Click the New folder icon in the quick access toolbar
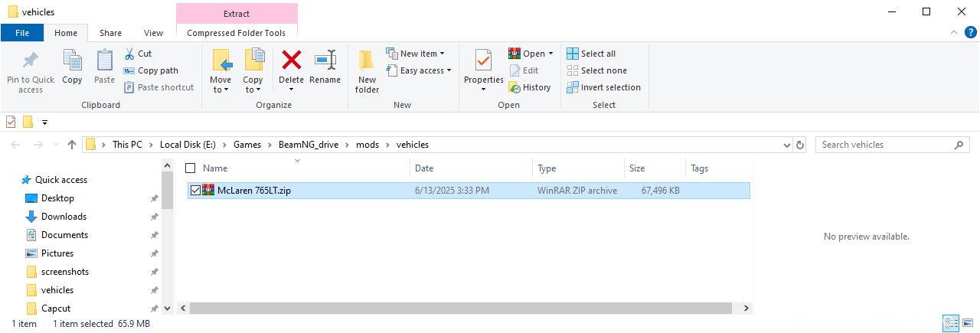Image resolution: width=980 pixels, height=333 pixels. (x=28, y=122)
